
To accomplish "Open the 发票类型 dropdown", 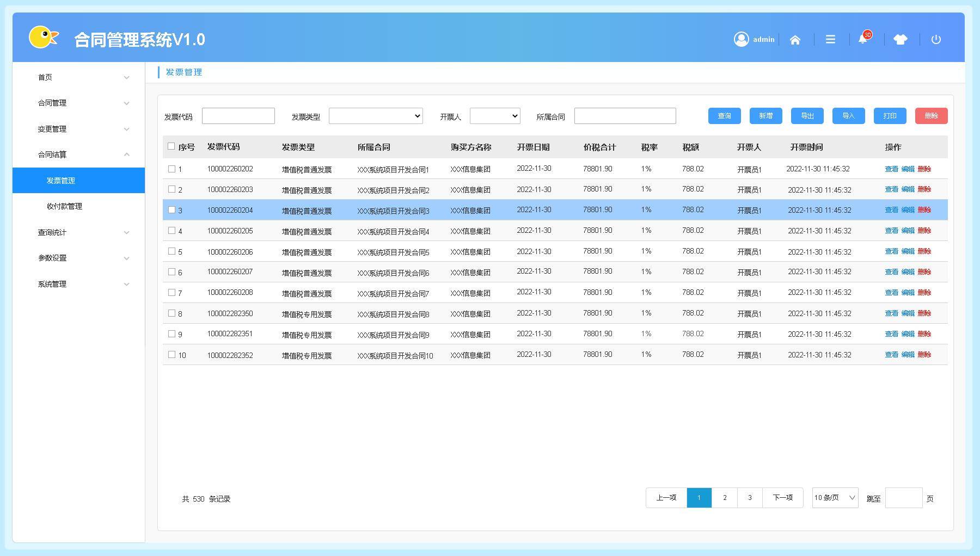I will (x=376, y=116).
